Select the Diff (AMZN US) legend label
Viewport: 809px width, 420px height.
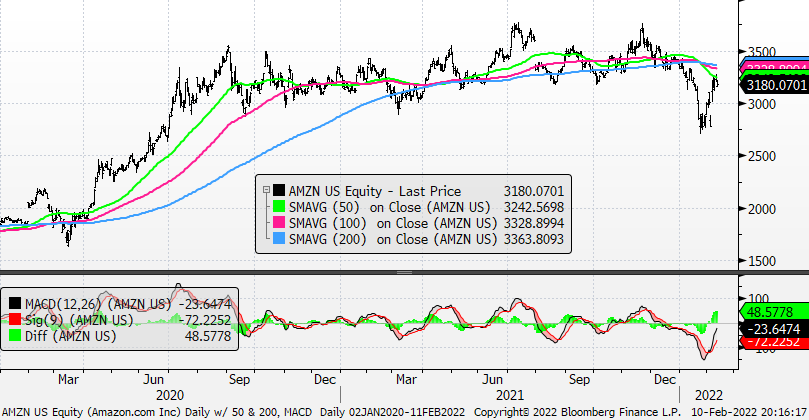71,336
